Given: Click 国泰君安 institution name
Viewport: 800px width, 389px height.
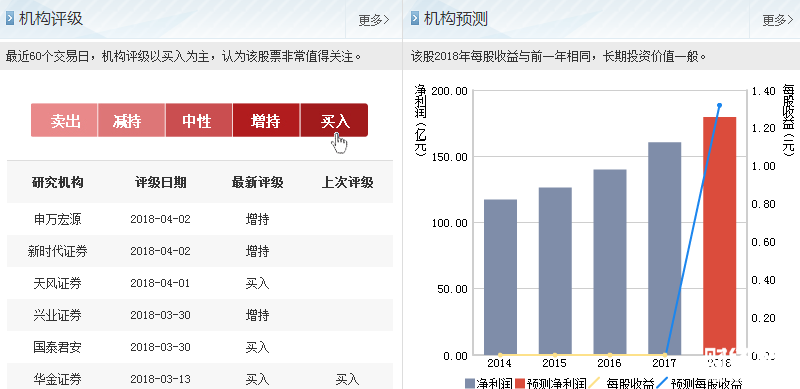Looking at the screenshot, I should pyautogui.click(x=58, y=347).
